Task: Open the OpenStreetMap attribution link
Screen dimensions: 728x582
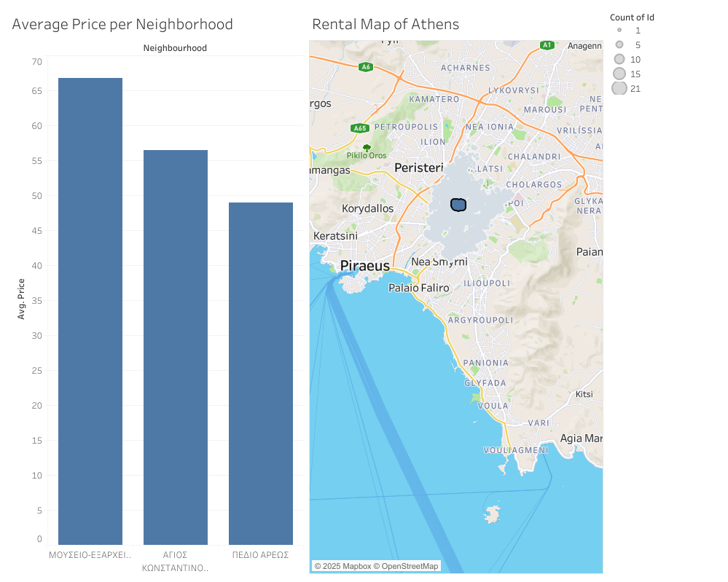Action: [406, 566]
